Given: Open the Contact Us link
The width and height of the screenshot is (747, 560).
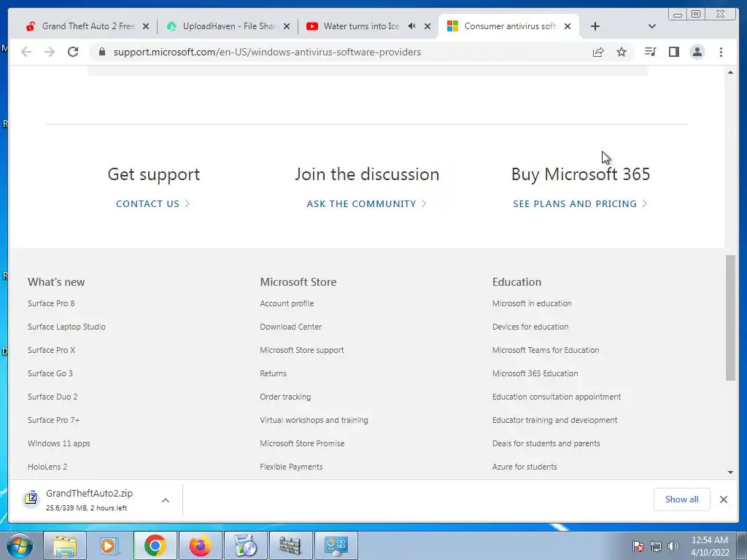Looking at the screenshot, I should [x=153, y=204].
